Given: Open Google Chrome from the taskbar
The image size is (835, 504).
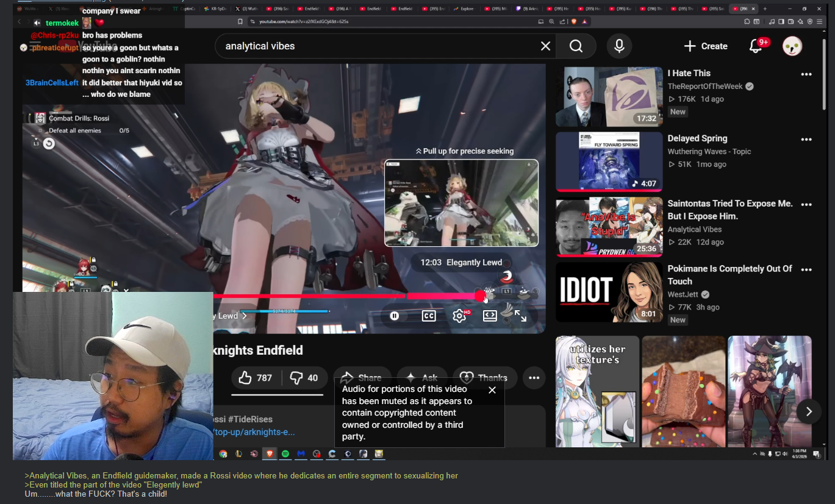Looking at the screenshot, I should (223, 453).
